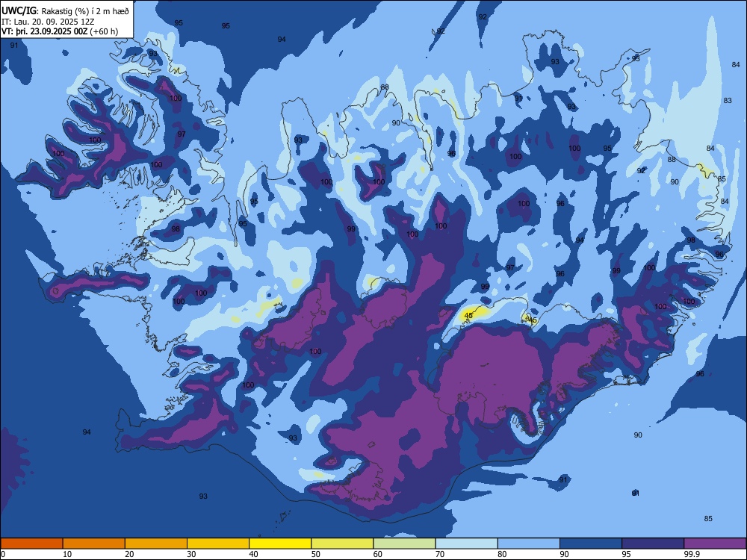Choose the medium blue 90–95 legend swatch
The height and width of the screenshot is (560, 747).
pos(591,544)
